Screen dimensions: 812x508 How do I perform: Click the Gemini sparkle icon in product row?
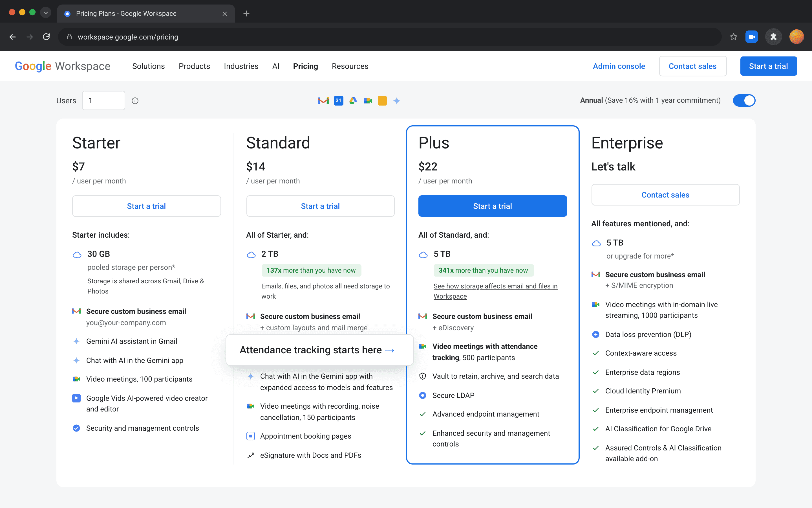397,100
